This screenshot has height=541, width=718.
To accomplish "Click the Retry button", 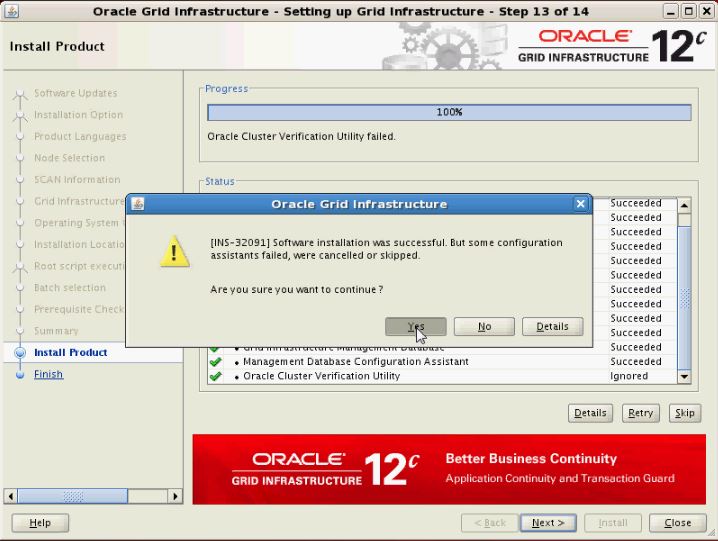I will [641, 413].
